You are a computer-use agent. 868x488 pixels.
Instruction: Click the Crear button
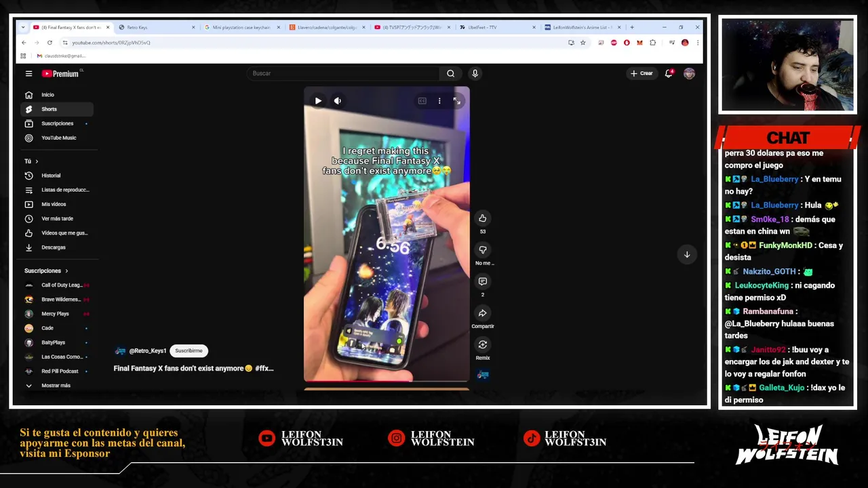click(642, 73)
